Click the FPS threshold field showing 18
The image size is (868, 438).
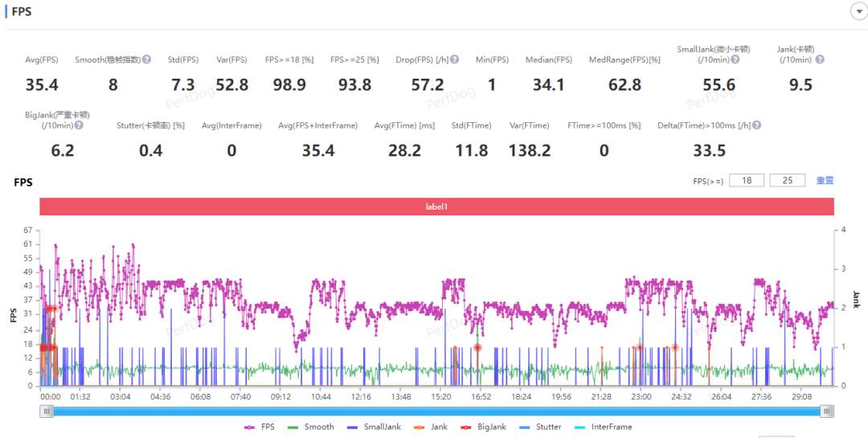[746, 181]
